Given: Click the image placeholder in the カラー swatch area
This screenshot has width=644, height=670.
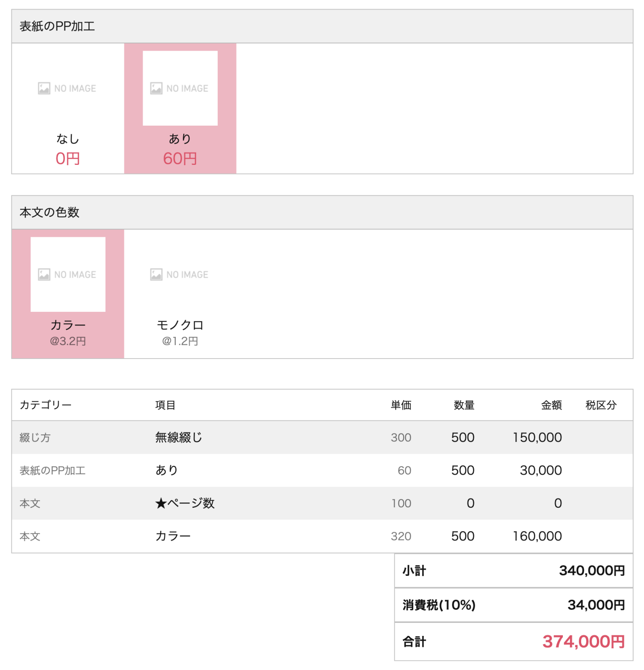Looking at the screenshot, I should (x=68, y=274).
